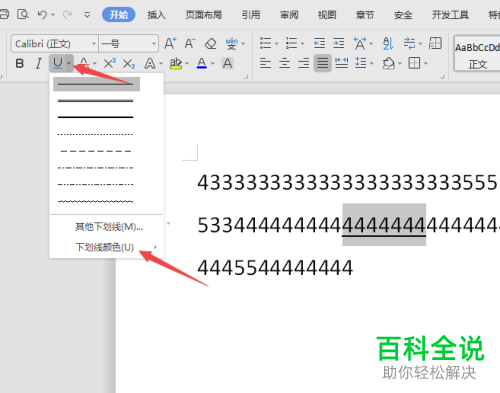Toggle Italic formatting
The height and width of the screenshot is (393, 500).
39,63
